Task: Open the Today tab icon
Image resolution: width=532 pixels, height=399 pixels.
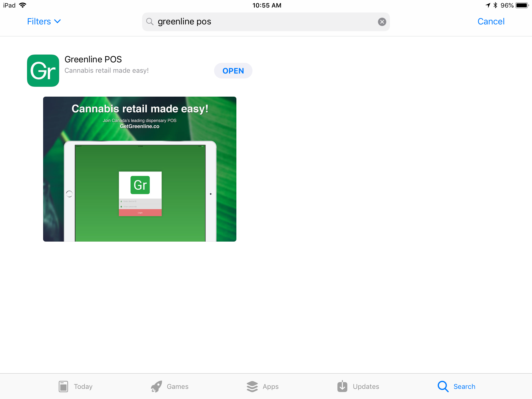Action: (x=63, y=386)
